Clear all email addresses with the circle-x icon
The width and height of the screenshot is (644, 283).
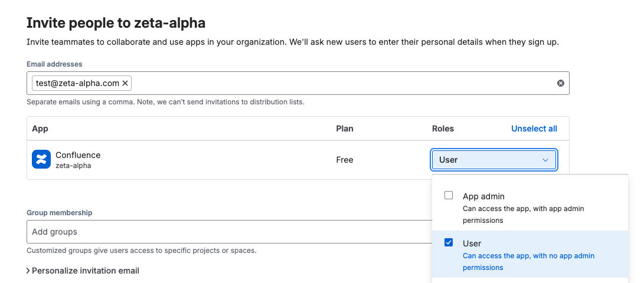[561, 83]
